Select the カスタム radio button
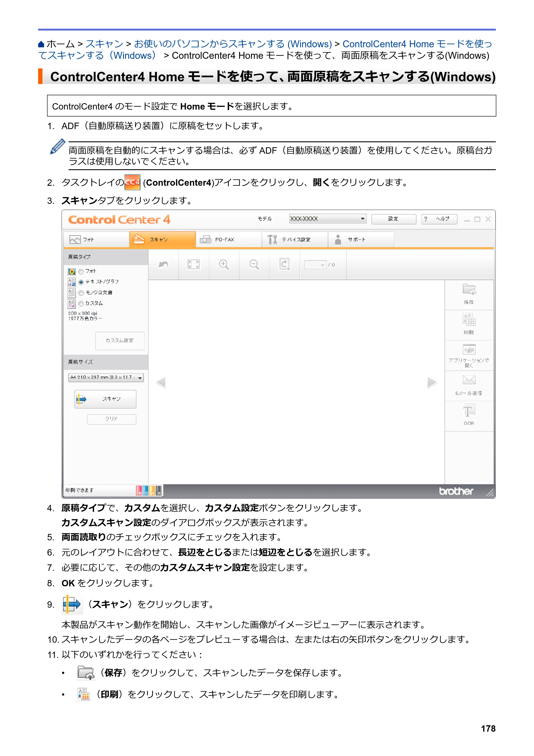534x756 pixels. (x=81, y=304)
